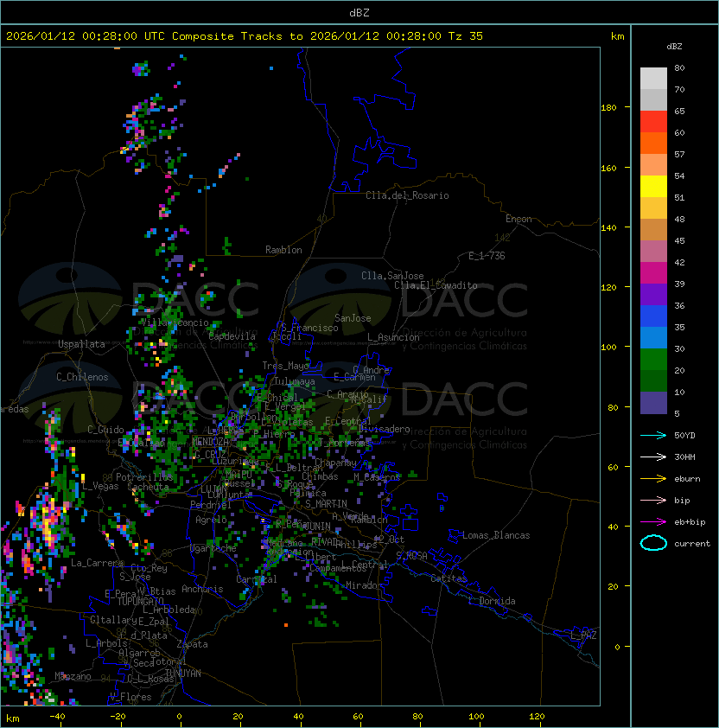Click the 65 dBZ scale value
The image size is (719, 728).
click(x=679, y=111)
